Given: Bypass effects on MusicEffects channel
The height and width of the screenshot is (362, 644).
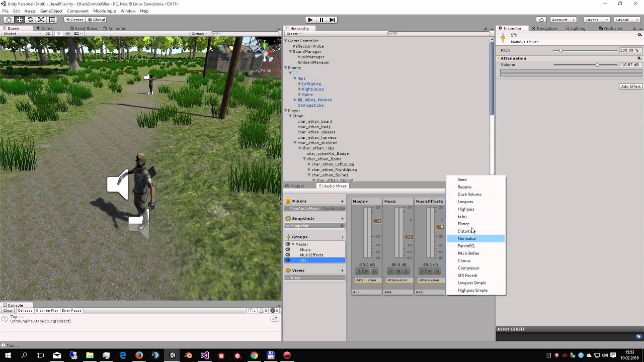Looking at the screenshot, I should (437, 271).
